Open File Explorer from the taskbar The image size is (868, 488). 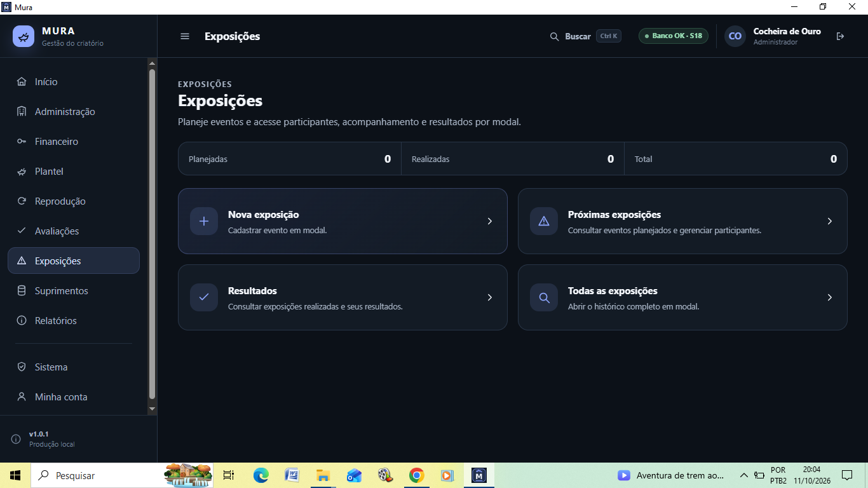(323, 475)
